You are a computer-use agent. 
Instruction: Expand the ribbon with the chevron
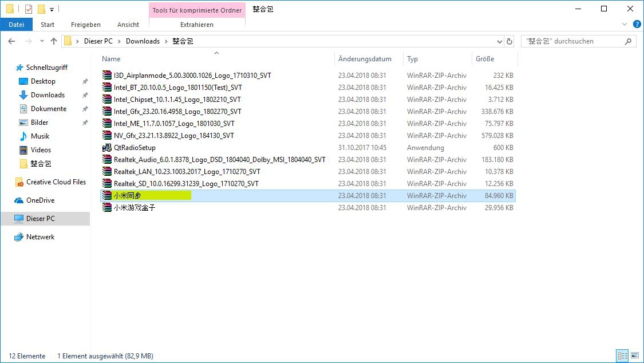625,24
